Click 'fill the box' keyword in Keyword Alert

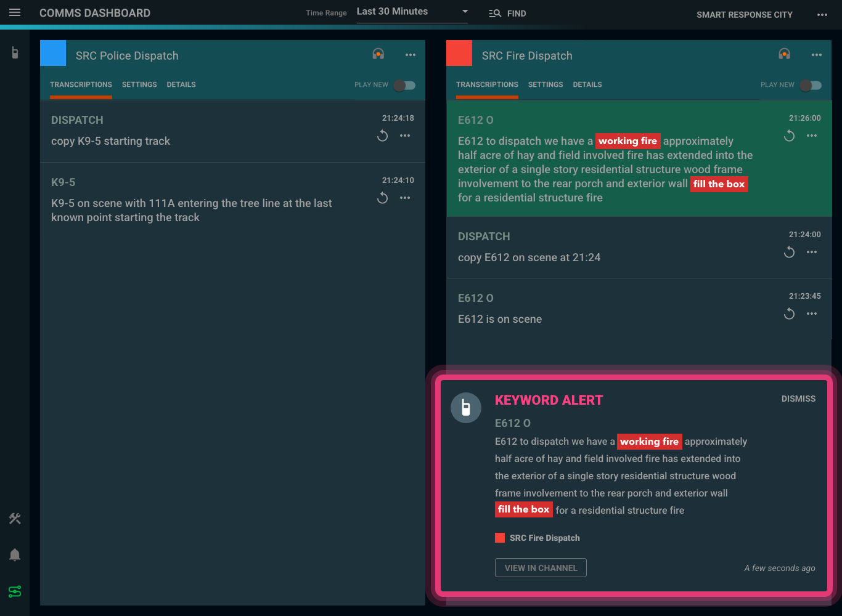pyautogui.click(x=524, y=509)
